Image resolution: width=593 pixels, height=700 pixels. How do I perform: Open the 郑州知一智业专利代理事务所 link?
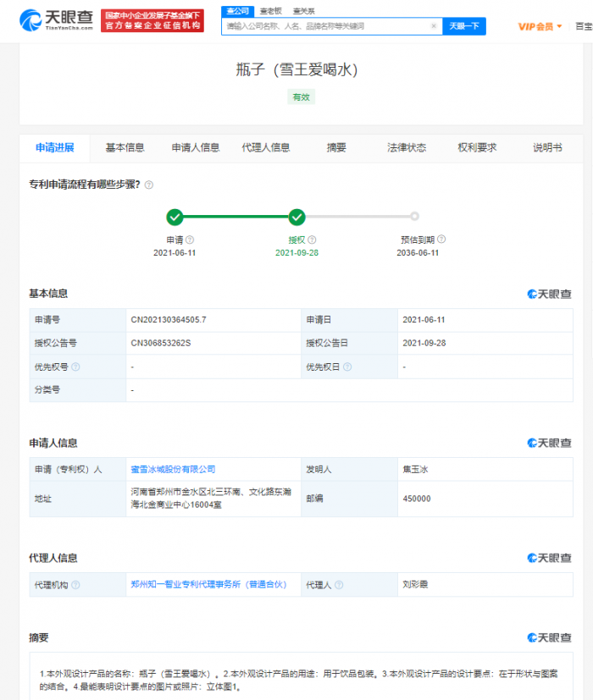pyautogui.click(x=208, y=584)
